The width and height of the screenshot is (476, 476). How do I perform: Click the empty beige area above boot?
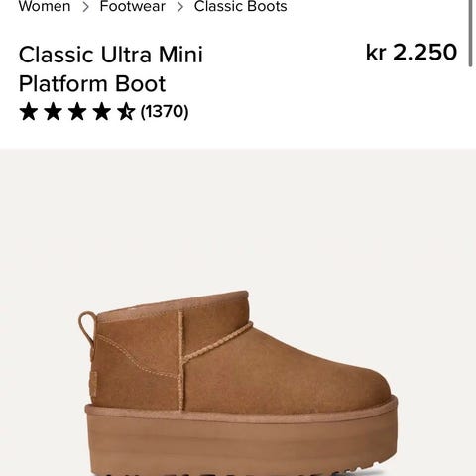pyautogui.click(x=238, y=218)
